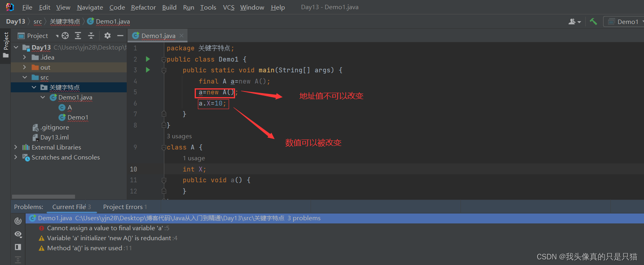The height and width of the screenshot is (265, 644).
Task: Click the 'int X;' line in editor
Action: [x=194, y=169]
